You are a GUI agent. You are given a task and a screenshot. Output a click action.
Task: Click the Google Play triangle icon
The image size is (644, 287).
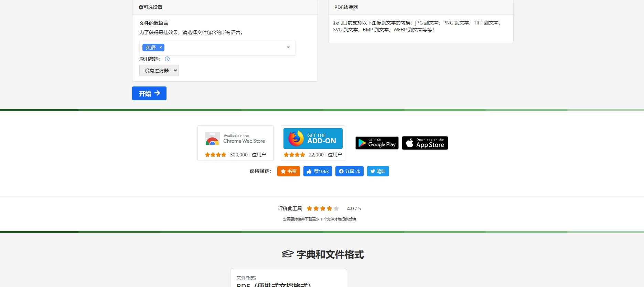[x=362, y=143]
